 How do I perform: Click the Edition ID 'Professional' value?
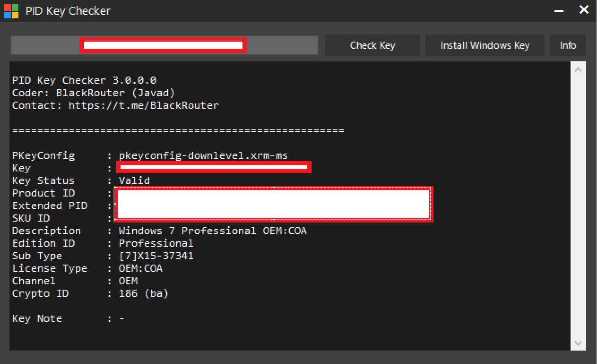point(156,244)
